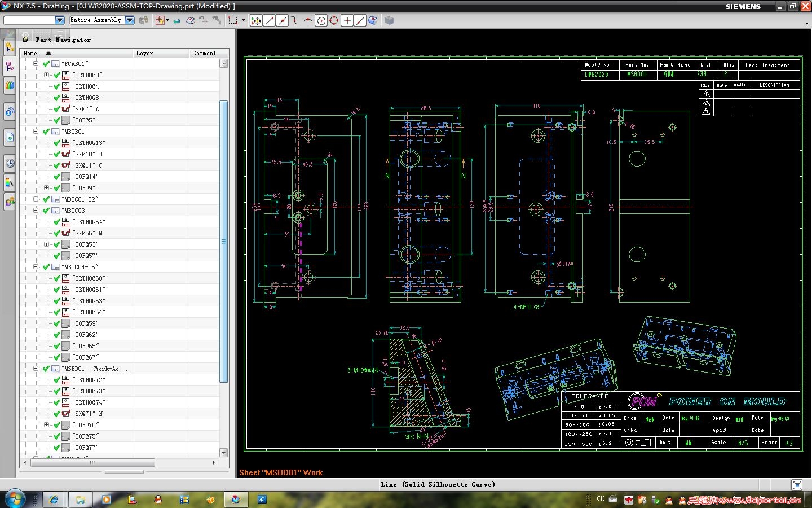812x508 pixels.
Task: Click the rectangle selection method icon
Action: click(232, 20)
